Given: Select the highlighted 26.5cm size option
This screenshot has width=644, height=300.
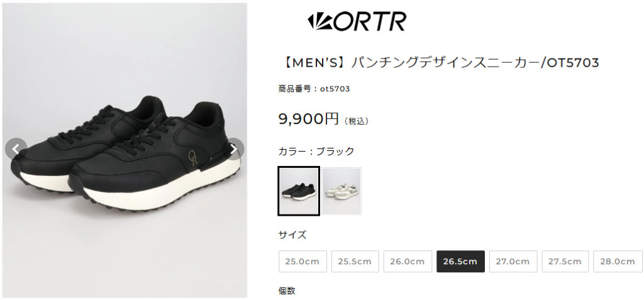Looking at the screenshot, I should [460, 262].
